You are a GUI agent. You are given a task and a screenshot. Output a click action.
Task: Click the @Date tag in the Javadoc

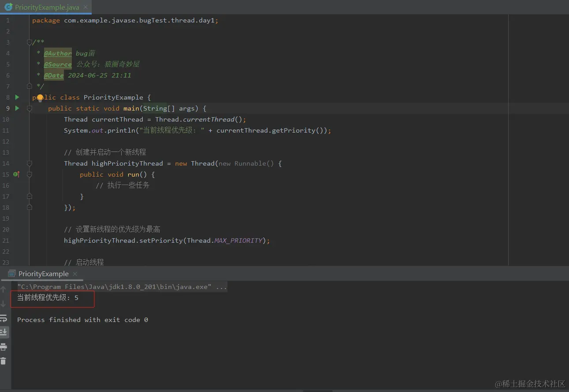pyautogui.click(x=54, y=75)
